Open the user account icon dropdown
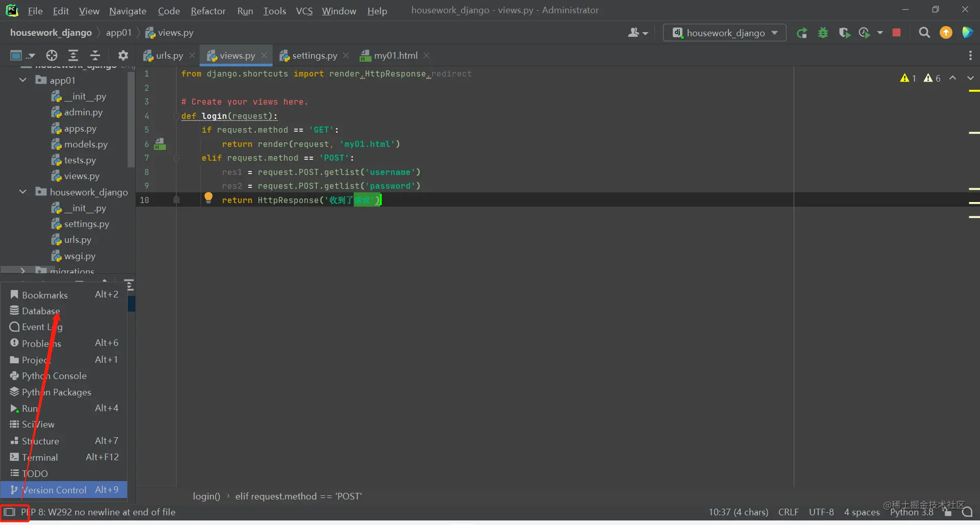The image size is (980, 525). coord(638,33)
